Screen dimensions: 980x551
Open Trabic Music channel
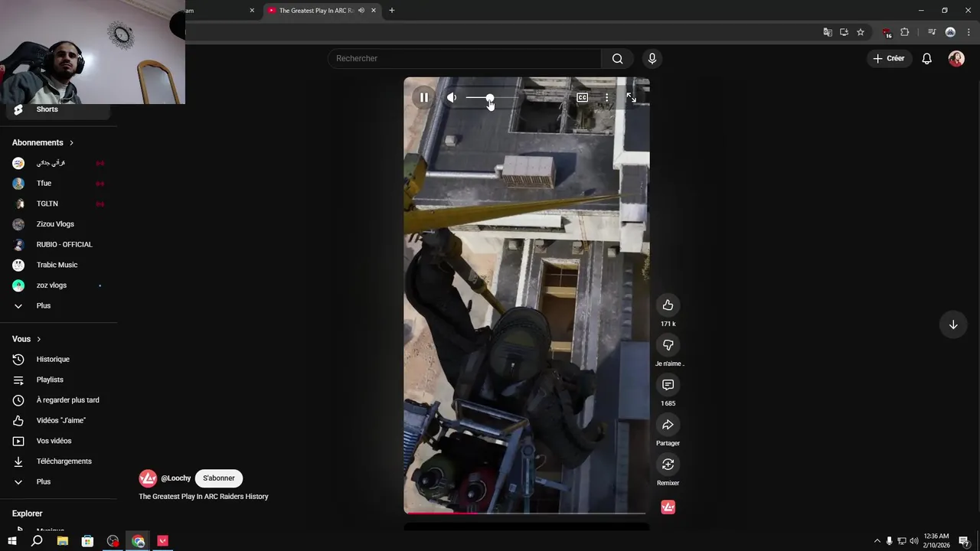[58, 265]
